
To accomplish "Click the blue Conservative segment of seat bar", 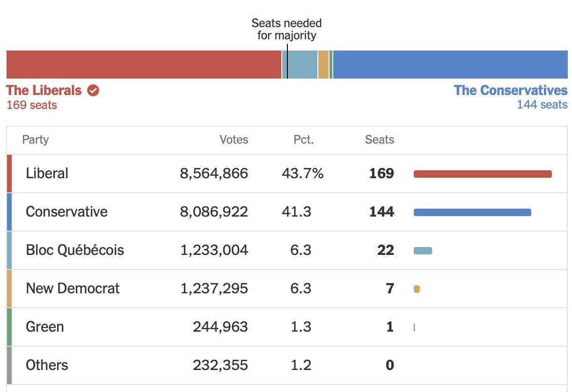I will tap(450, 65).
